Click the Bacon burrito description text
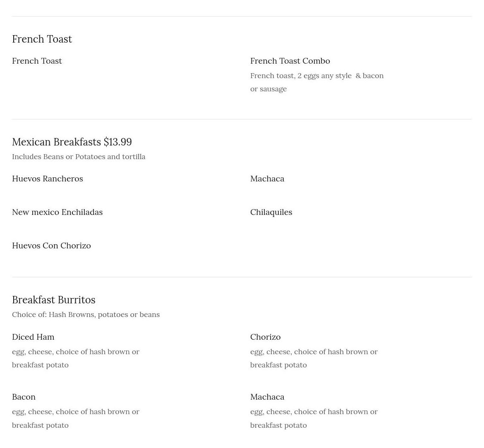 click(x=76, y=418)
